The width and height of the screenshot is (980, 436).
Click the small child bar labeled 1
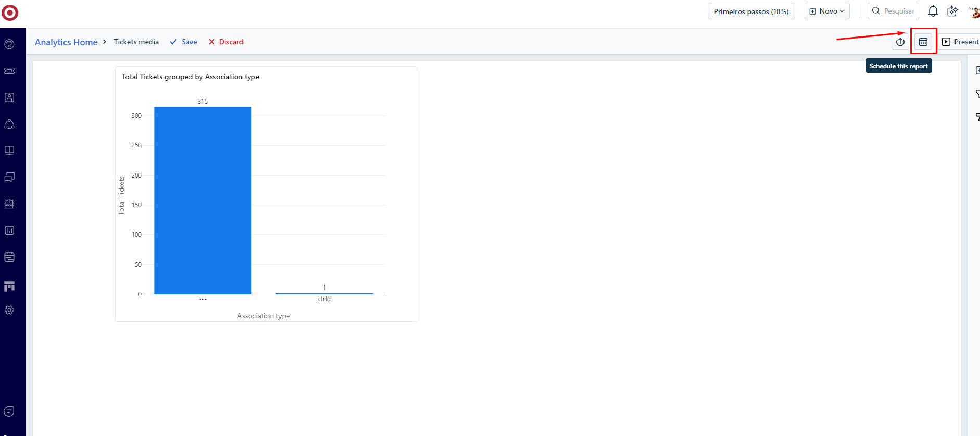coord(324,293)
